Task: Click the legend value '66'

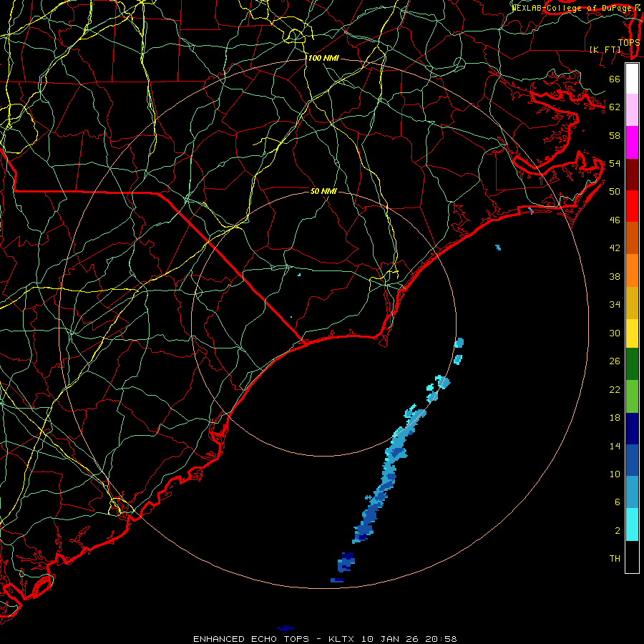Action: pyautogui.click(x=615, y=79)
